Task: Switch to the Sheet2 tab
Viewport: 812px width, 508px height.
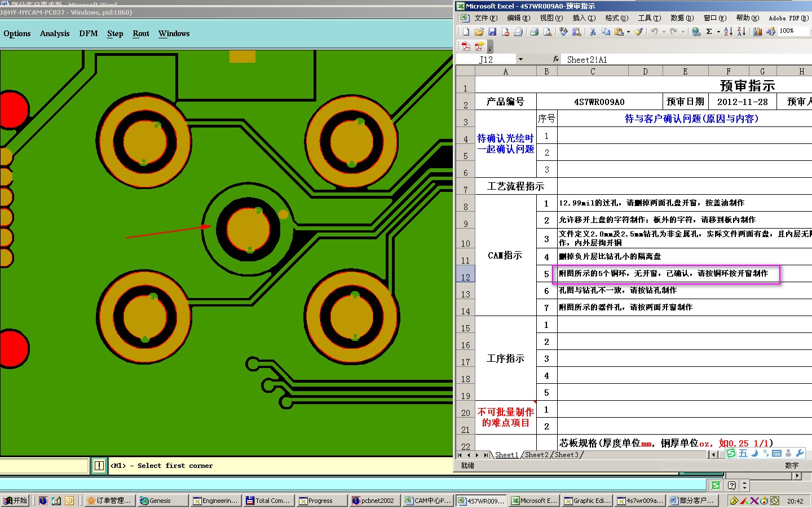Action: click(x=536, y=455)
